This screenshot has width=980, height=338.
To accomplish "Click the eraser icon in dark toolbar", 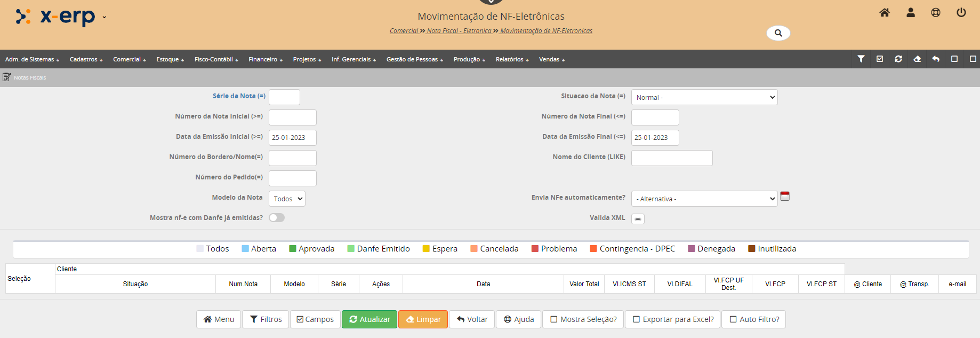I will tap(917, 59).
